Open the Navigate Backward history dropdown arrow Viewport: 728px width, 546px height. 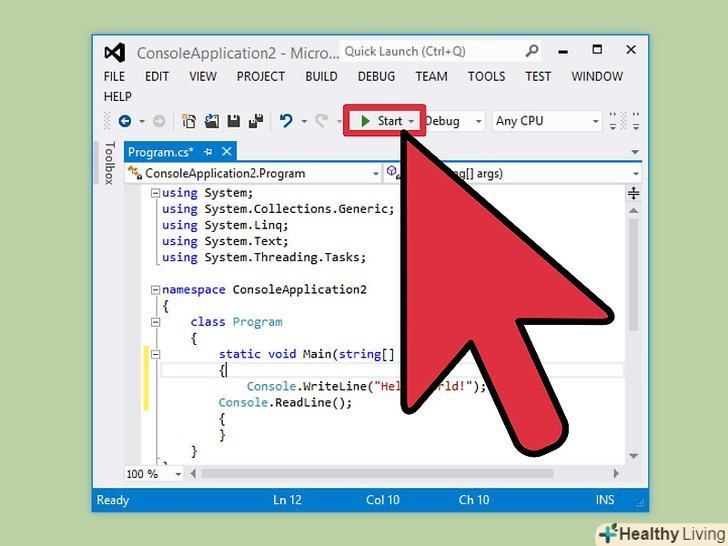[142, 122]
